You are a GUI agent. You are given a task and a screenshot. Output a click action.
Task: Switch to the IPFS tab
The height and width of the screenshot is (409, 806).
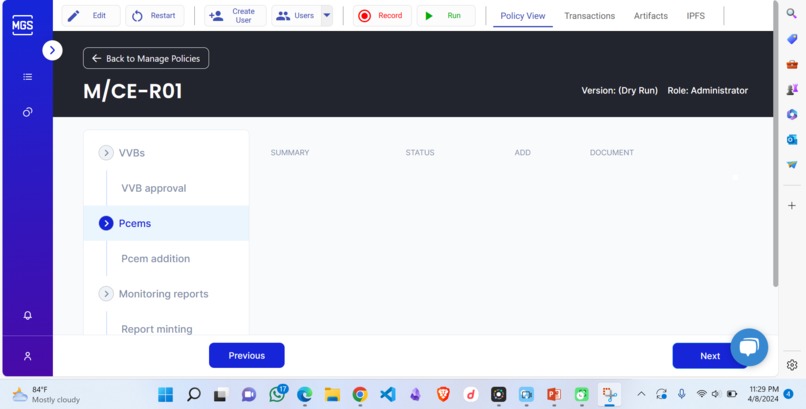pos(695,16)
